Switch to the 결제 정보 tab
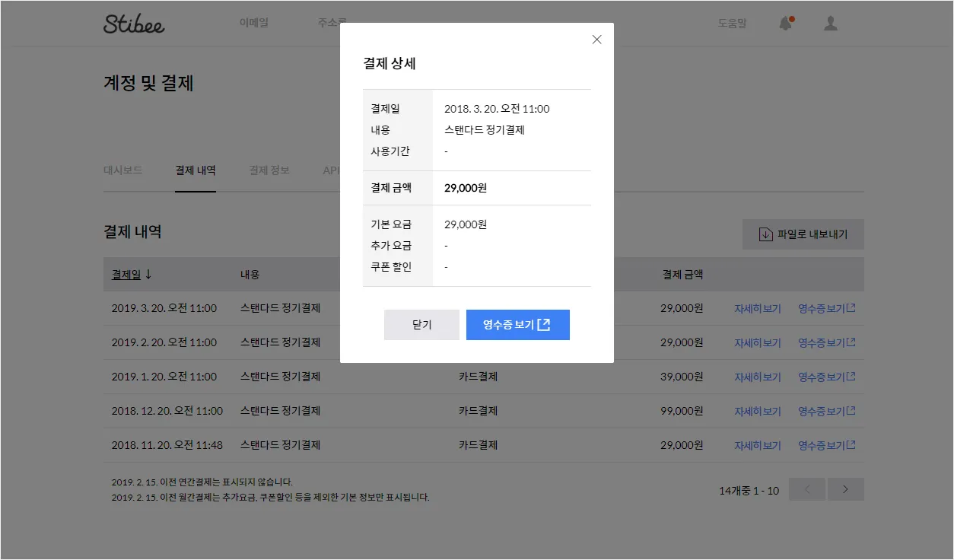Screen dimensions: 954x560 coord(269,170)
